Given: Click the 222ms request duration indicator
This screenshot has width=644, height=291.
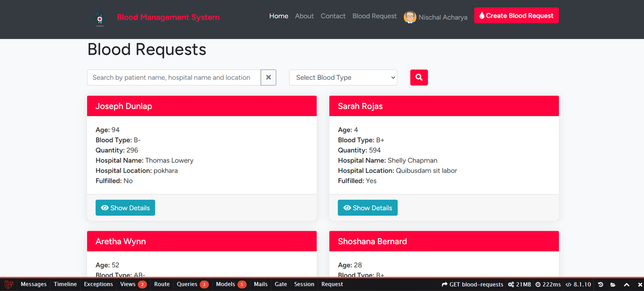Looking at the screenshot, I should pyautogui.click(x=548, y=284).
